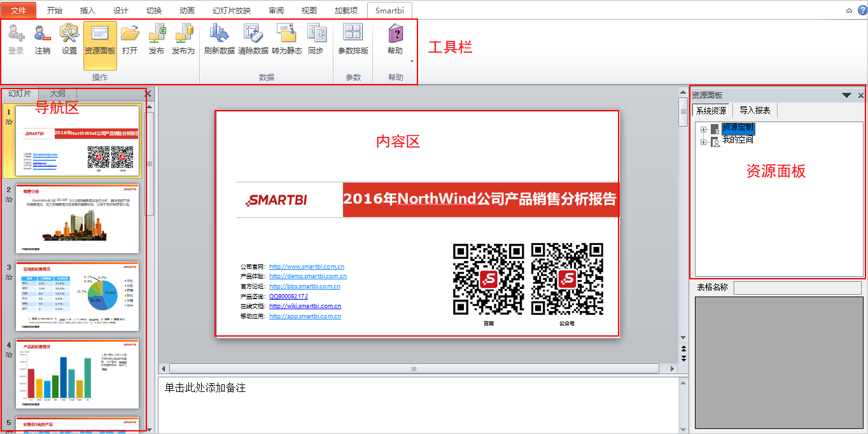Switch to the 审阅 ribbon tab
Screen dimensions: 868x434
click(276, 11)
